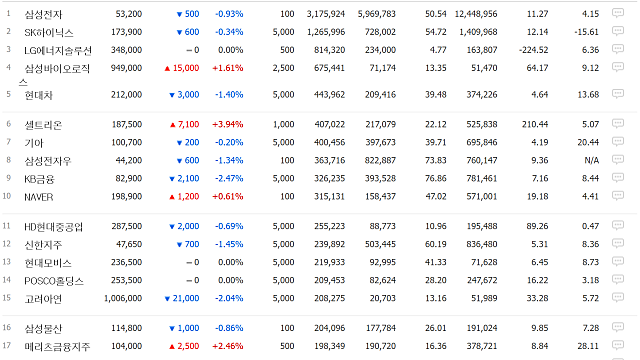Open the 삼성전자우 stock link
The height and width of the screenshot is (360, 640).
pos(48,161)
